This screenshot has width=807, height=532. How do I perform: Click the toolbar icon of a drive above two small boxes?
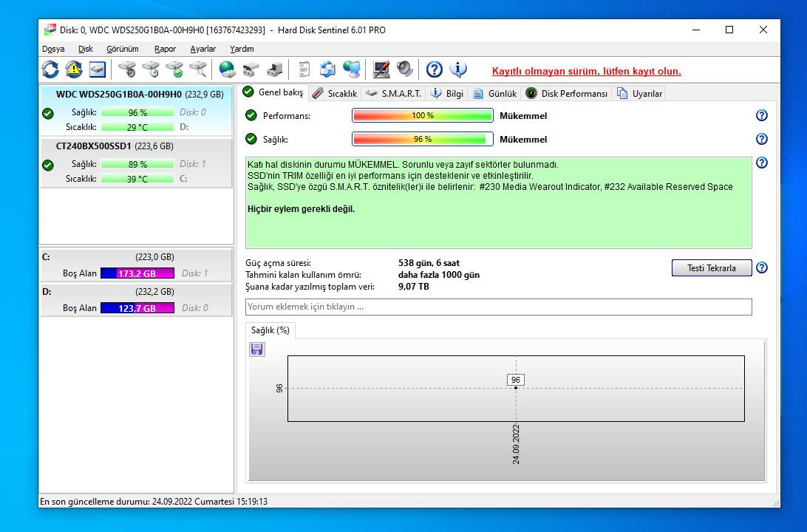(x=251, y=69)
